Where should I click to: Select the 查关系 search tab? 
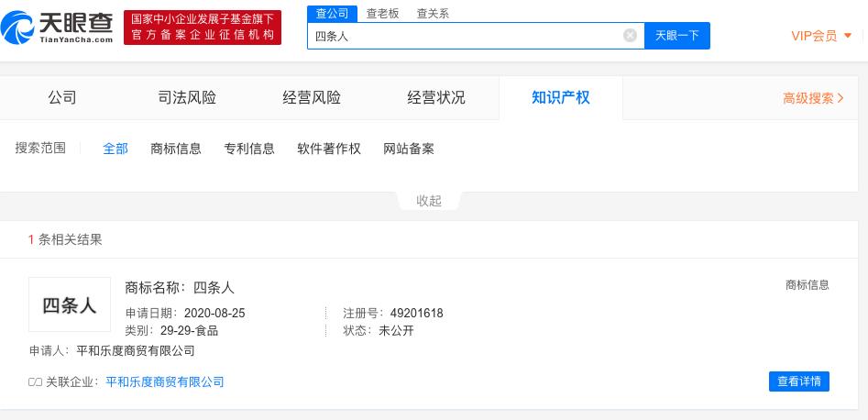433,14
